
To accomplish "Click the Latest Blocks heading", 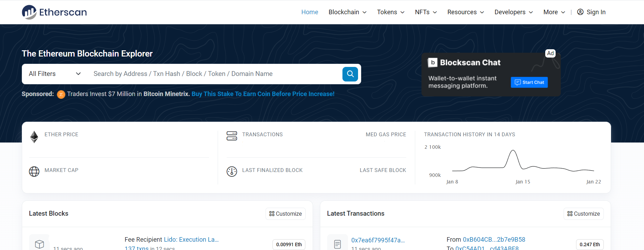I will pos(49,214).
